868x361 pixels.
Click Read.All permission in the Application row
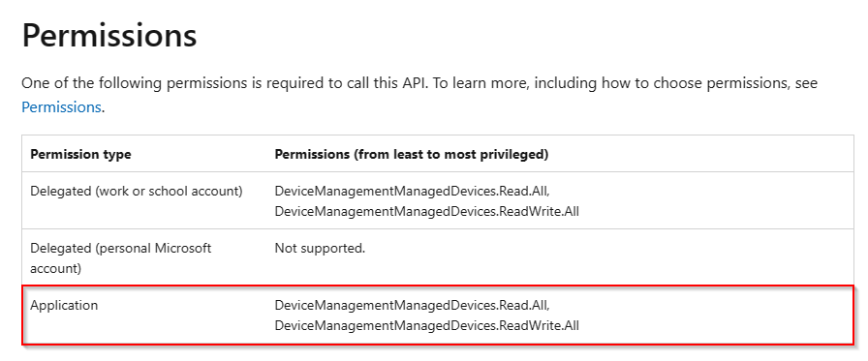point(412,305)
